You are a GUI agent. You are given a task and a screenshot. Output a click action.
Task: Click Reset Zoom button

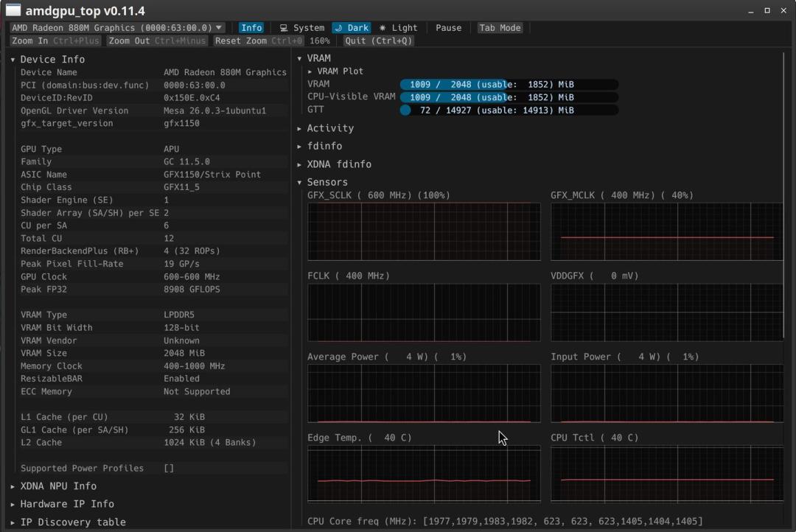tap(259, 41)
